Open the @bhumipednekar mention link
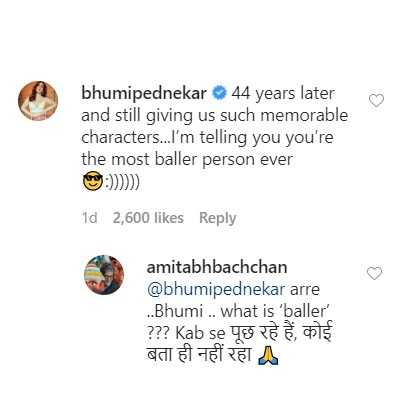Image resolution: width=414 pixels, height=398 pixels. (216, 289)
